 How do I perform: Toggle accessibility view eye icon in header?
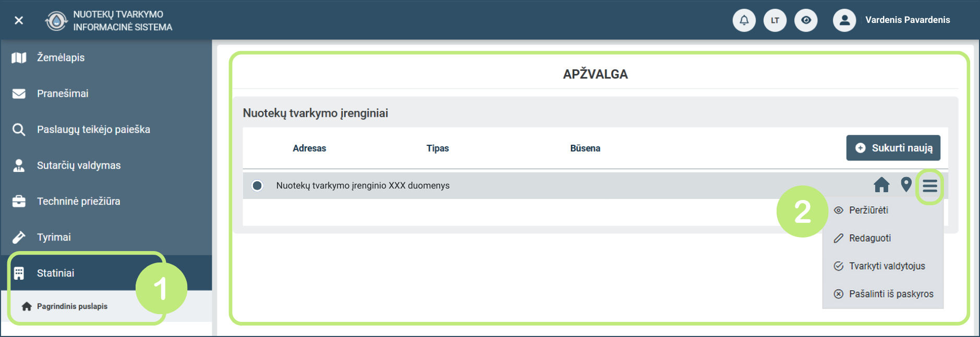pos(806,20)
